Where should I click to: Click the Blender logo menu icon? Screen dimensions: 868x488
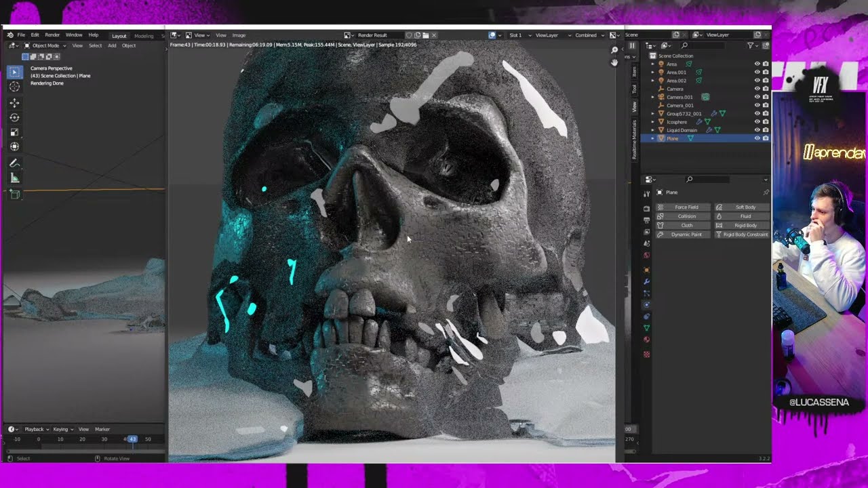(x=9, y=35)
